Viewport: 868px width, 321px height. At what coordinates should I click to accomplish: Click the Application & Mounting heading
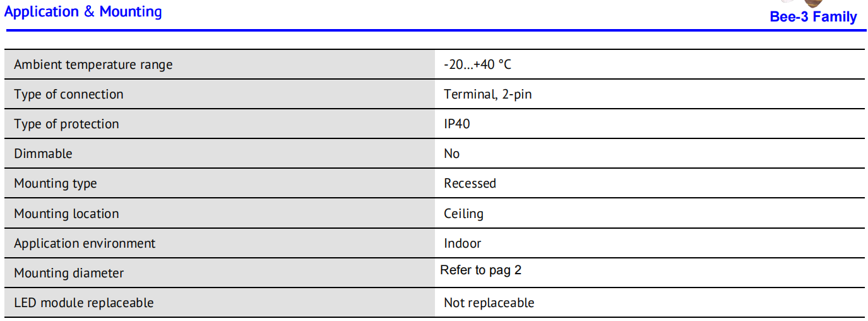point(83,12)
